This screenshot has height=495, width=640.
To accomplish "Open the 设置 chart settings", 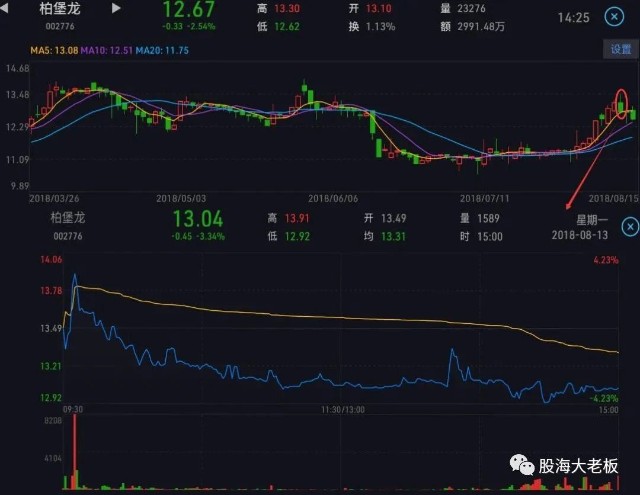I will (x=620, y=49).
